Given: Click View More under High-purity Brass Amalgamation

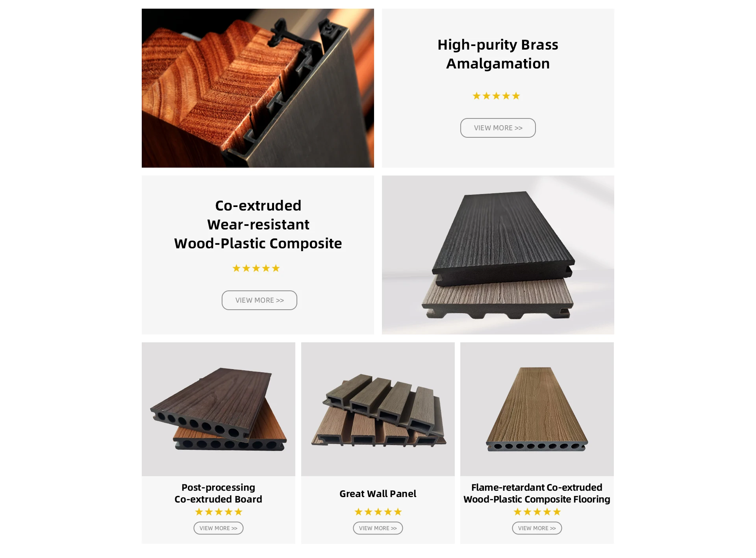Looking at the screenshot, I should point(498,128).
